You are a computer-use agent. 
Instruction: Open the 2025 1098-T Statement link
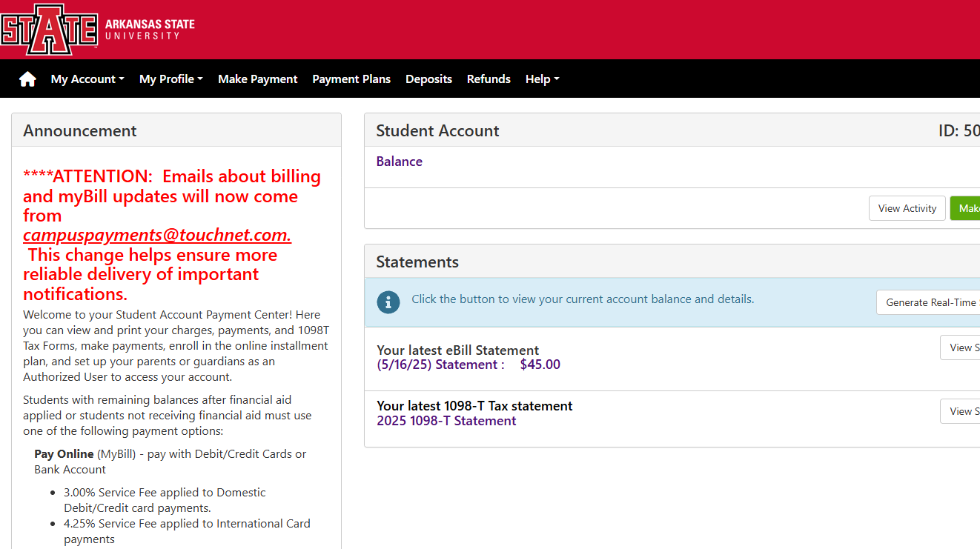[446, 421]
